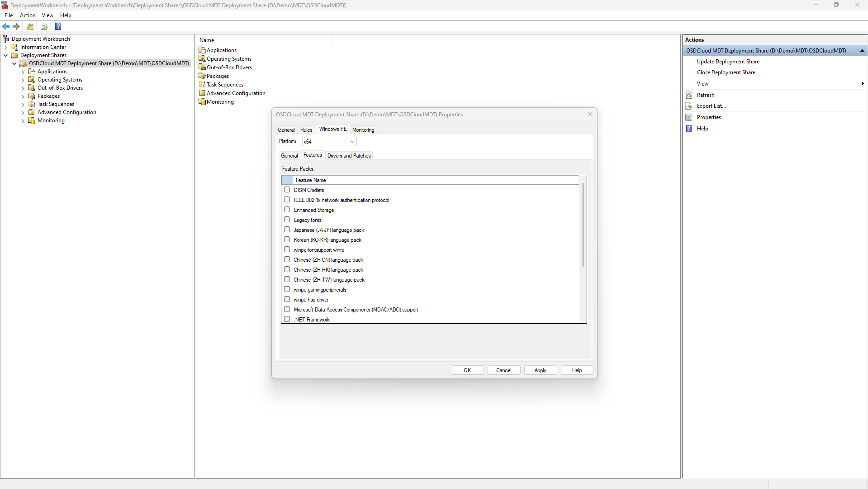Click the Export List toolbar icon
Image resolution: width=868 pixels, height=489 pixels.
pos(44,27)
